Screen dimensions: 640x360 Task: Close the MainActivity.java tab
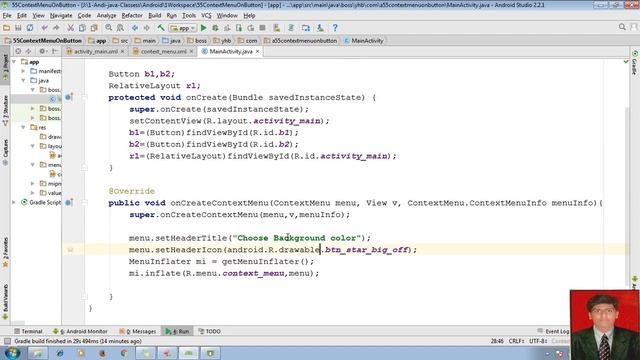tap(258, 51)
